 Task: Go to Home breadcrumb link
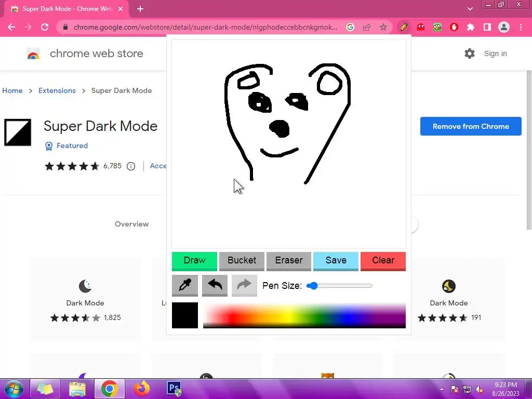coord(12,90)
